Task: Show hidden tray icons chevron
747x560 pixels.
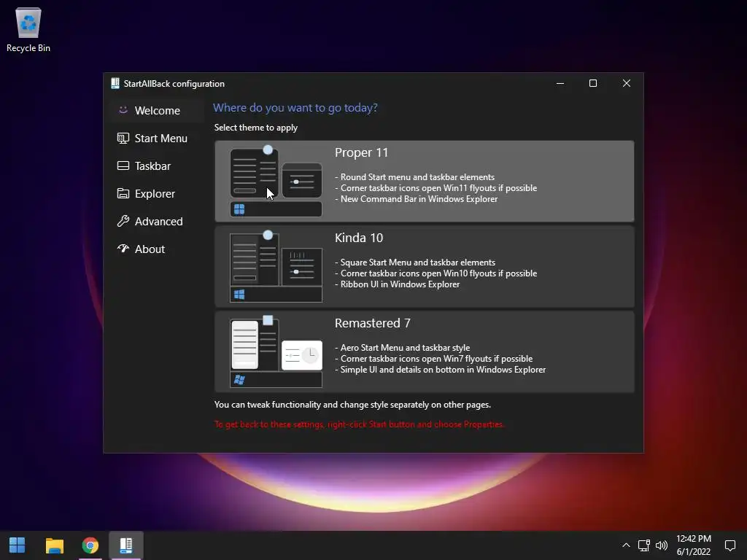Action: 626,545
